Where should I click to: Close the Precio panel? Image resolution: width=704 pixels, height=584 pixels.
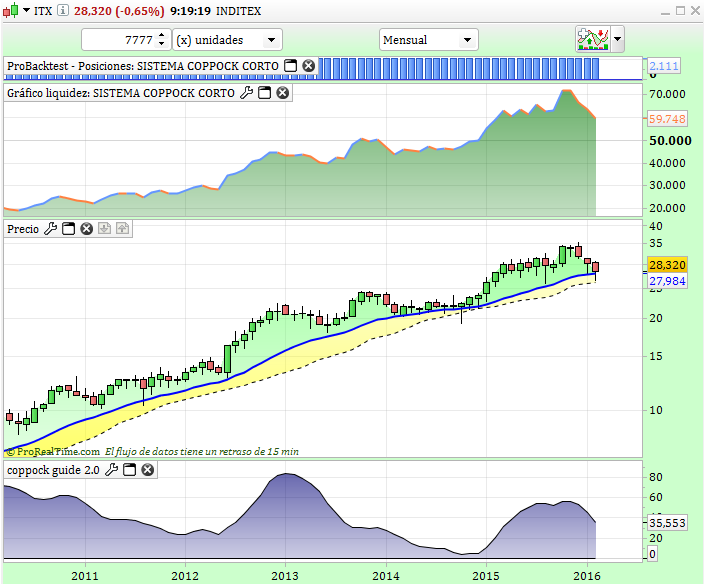pos(87,229)
